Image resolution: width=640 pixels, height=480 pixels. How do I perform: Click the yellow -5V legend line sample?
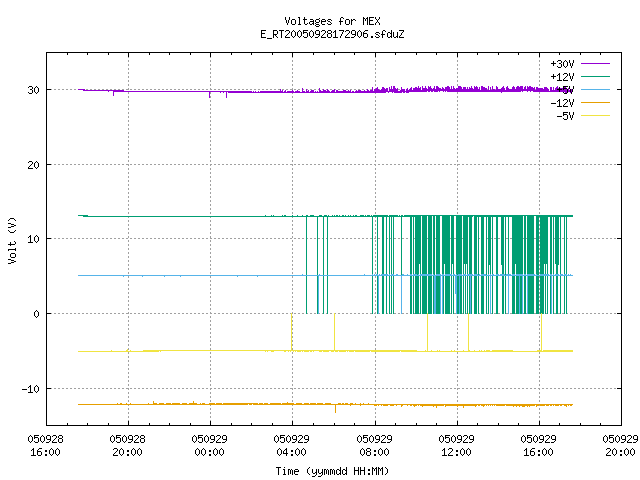[595, 116]
